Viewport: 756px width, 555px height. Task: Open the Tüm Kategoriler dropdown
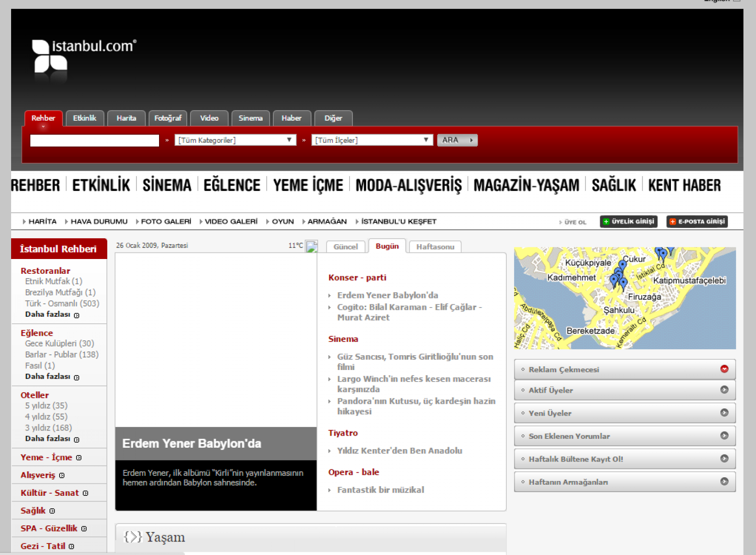pyautogui.click(x=235, y=140)
